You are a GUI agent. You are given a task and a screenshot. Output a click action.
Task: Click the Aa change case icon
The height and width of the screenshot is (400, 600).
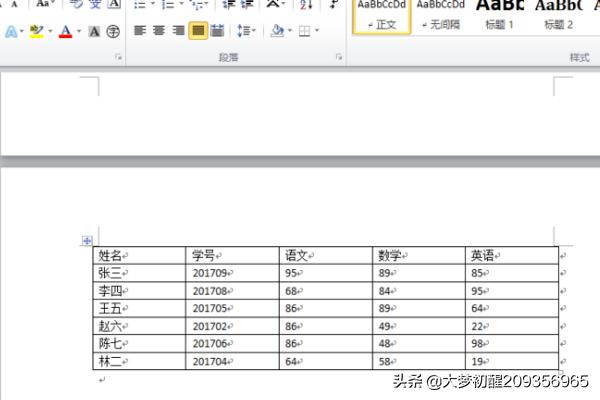(x=43, y=3)
